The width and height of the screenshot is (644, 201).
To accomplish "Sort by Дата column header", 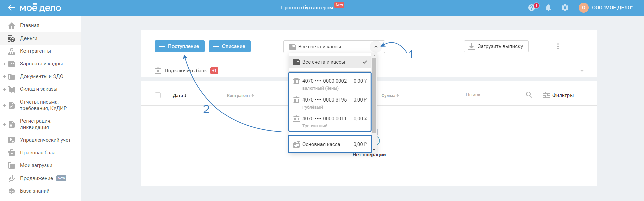I will coord(180,96).
